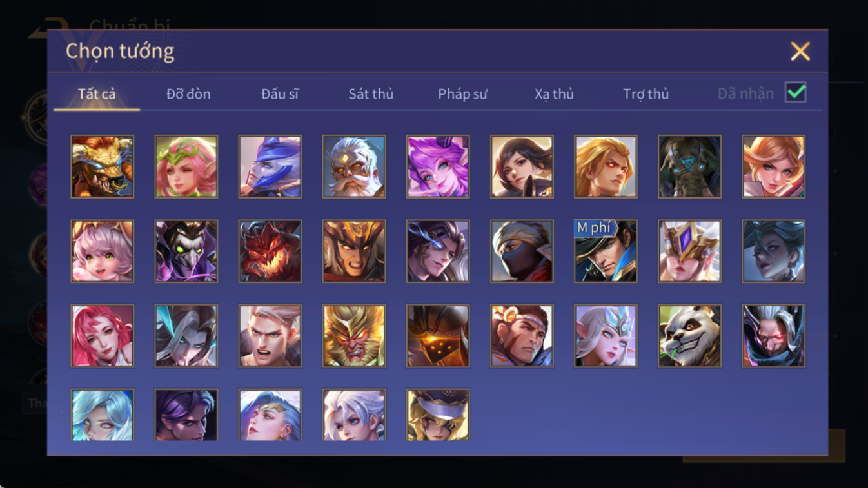The width and height of the screenshot is (868, 488).
Task: Choose the golden monkey king hero
Action: coord(354,336)
